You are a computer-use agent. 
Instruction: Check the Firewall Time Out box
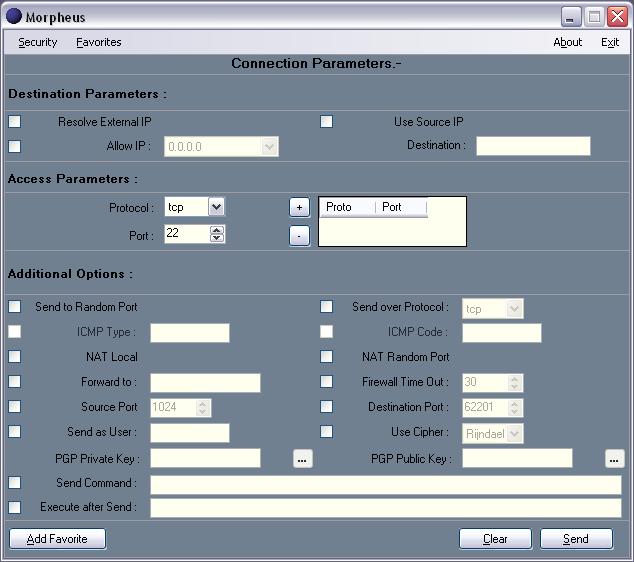(x=326, y=382)
